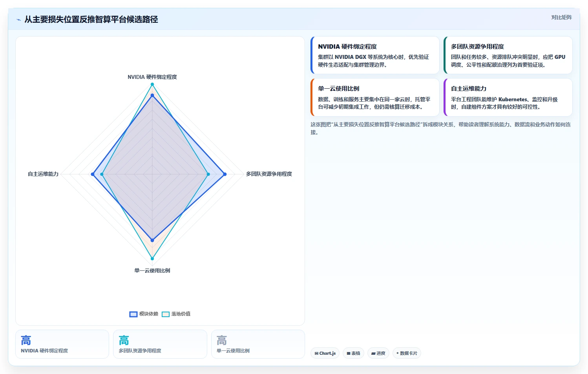Click the radar axis label NVIDIA 硬件绑定程度

pyautogui.click(x=152, y=77)
